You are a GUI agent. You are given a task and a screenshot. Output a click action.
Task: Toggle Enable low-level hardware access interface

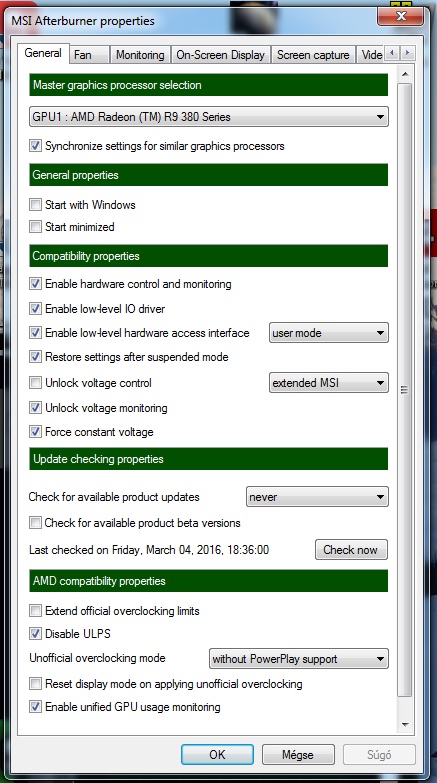tap(35, 333)
